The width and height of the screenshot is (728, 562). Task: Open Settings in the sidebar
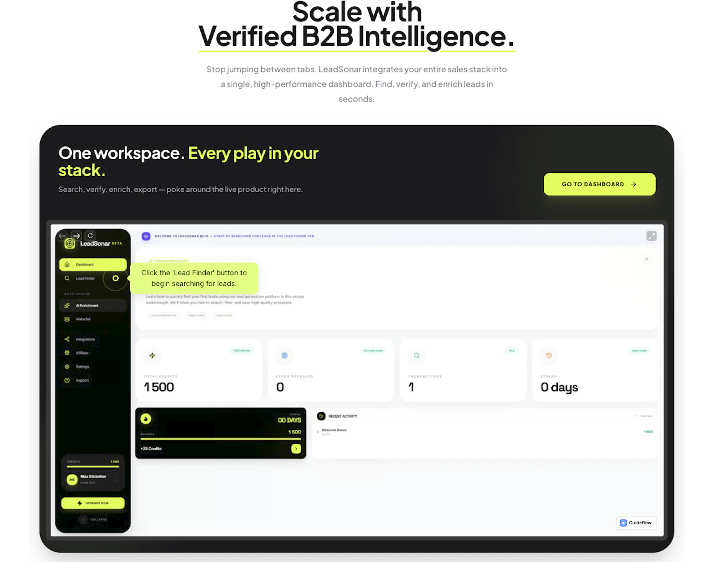(x=93, y=366)
